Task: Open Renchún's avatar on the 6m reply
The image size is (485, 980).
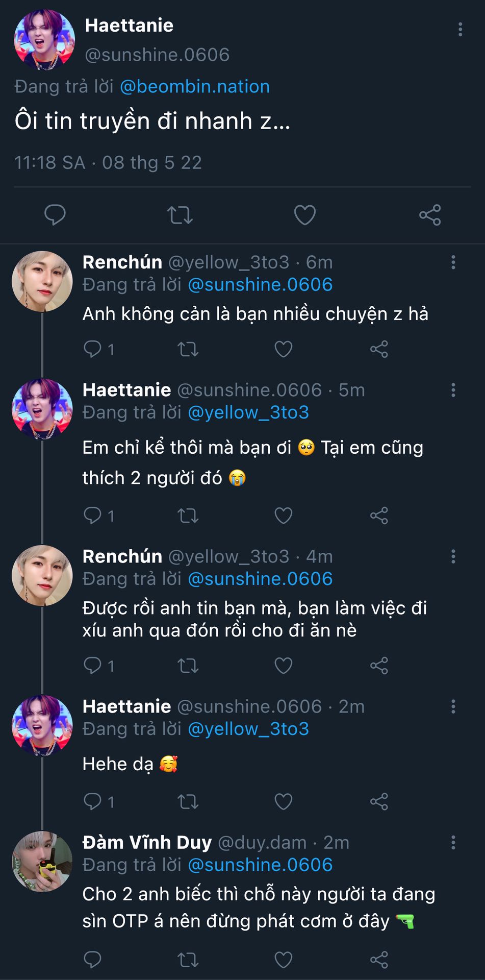Action: [42, 281]
